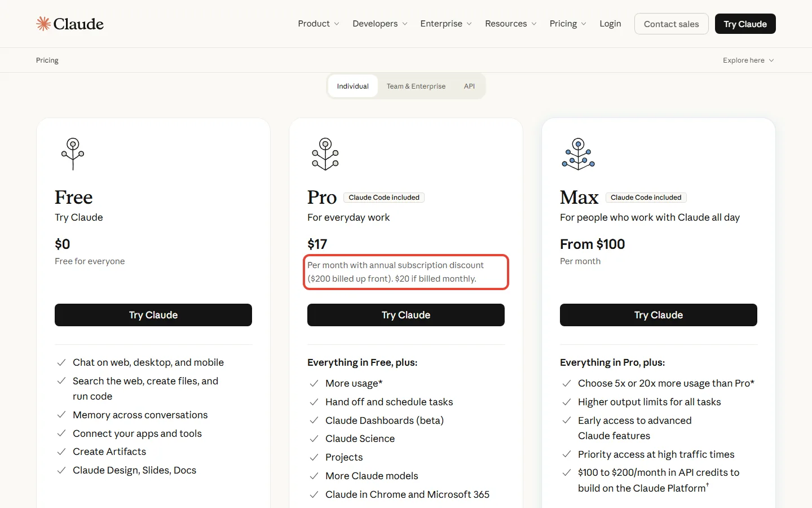Click Try Claude under the Pro plan
The width and height of the screenshot is (812, 508).
click(406, 315)
